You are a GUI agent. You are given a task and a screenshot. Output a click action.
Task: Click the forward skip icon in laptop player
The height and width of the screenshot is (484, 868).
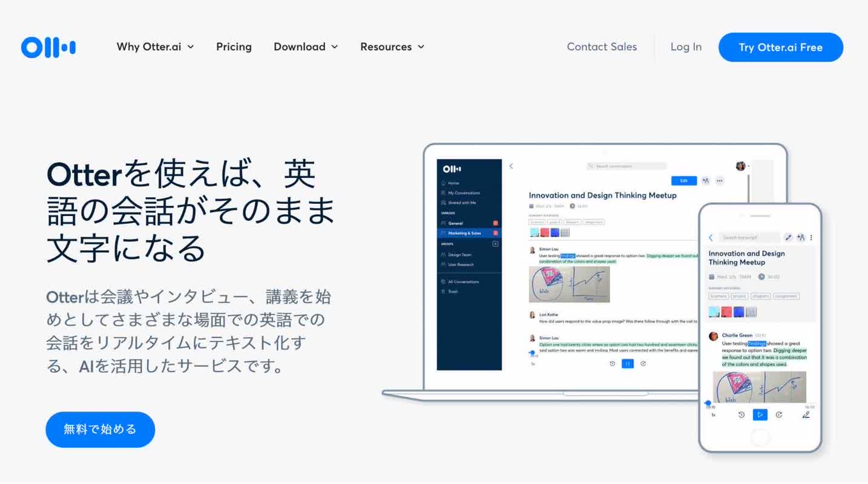click(x=643, y=364)
